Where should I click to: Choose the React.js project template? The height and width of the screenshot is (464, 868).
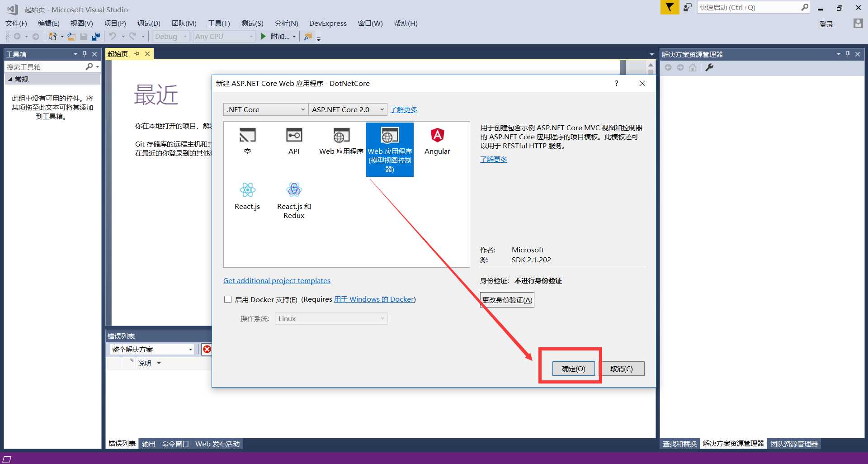pos(247,196)
